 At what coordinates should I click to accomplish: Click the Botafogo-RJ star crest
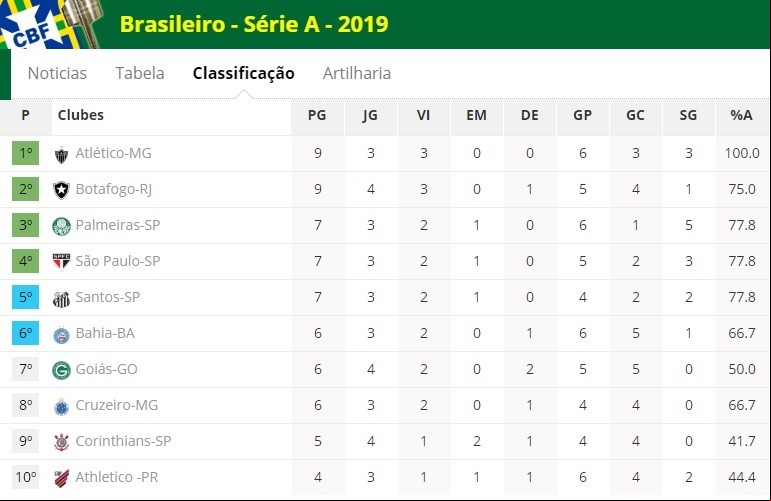[x=61, y=190]
